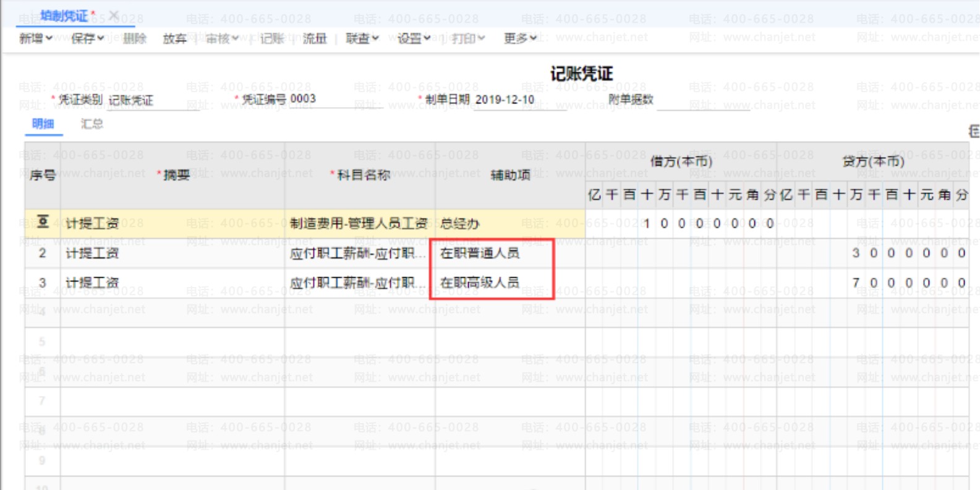980x490 pixels.
Task: Click the 制单日期 field 2019-12-10
Action: coord(520,100)
